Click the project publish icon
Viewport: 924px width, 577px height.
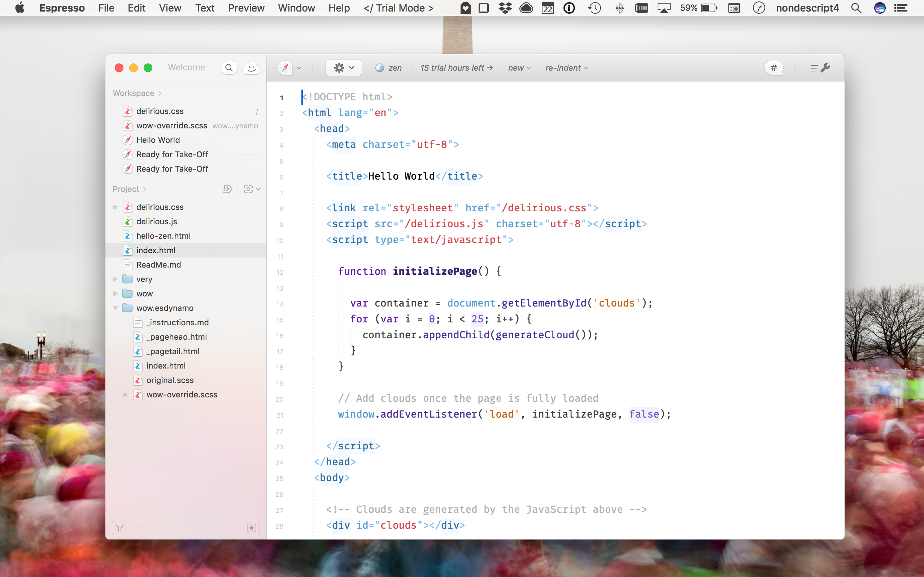[227, 189]
